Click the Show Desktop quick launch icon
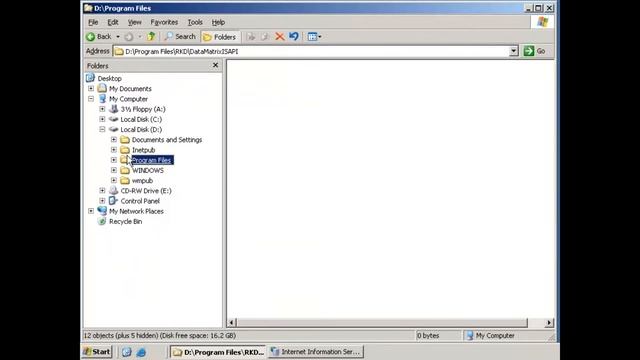Screen dimensions: 640x360 click(x=127, y=352)
